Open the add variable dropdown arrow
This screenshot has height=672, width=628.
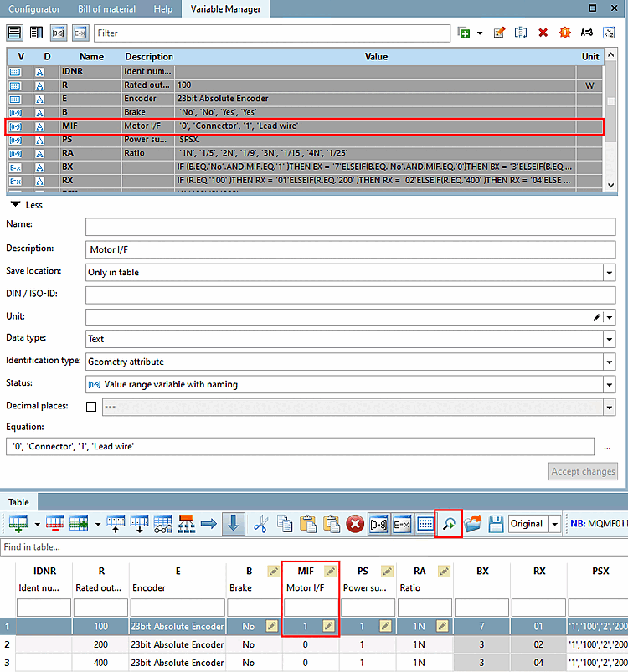pyautogui.click(x=480, y=33)
